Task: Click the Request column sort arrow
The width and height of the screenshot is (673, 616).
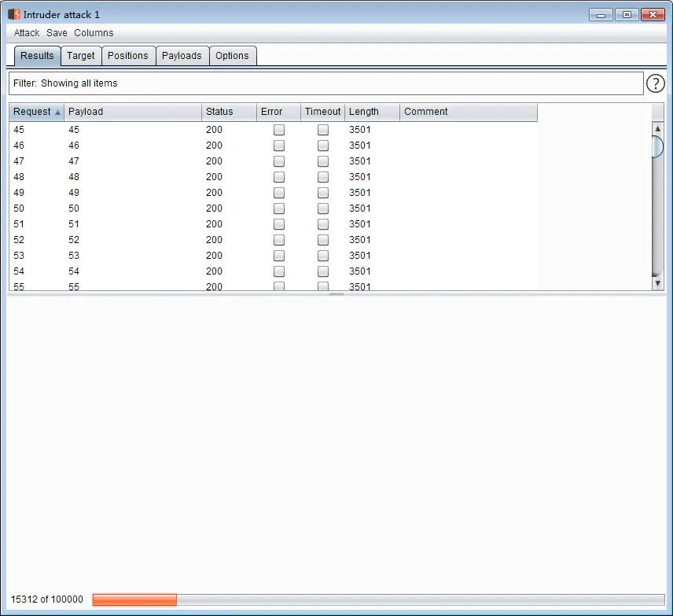Action: pos(57,112)
